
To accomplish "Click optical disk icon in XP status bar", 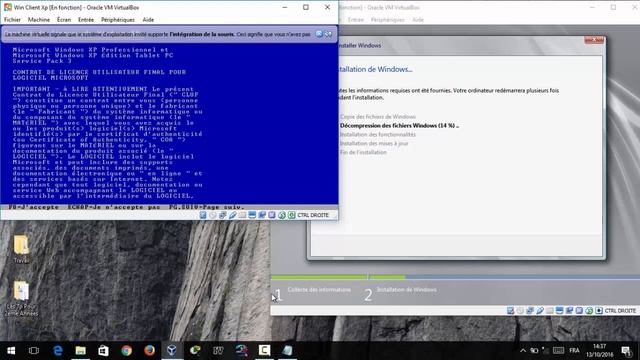I will (x=213, y=215).
